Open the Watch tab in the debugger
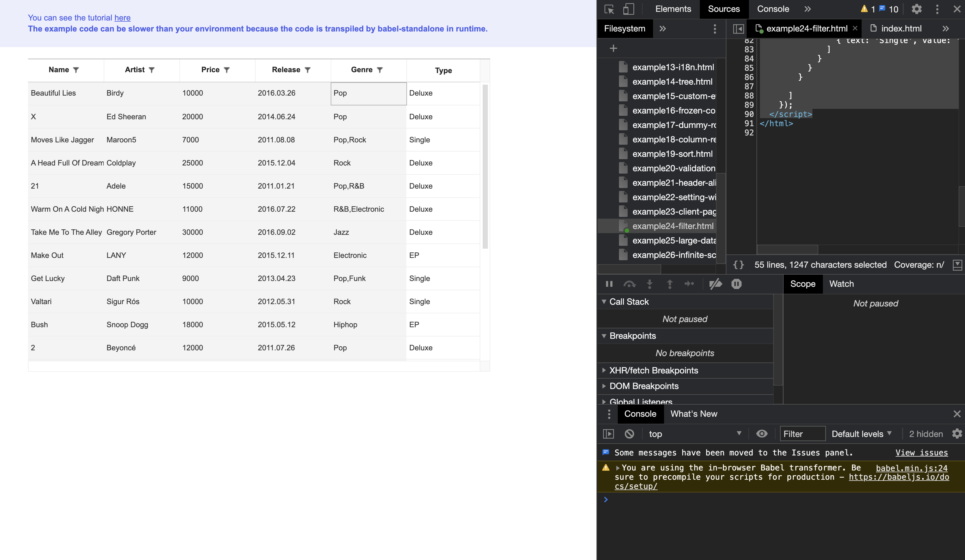 pyautogui.click(x=841, y=284)
